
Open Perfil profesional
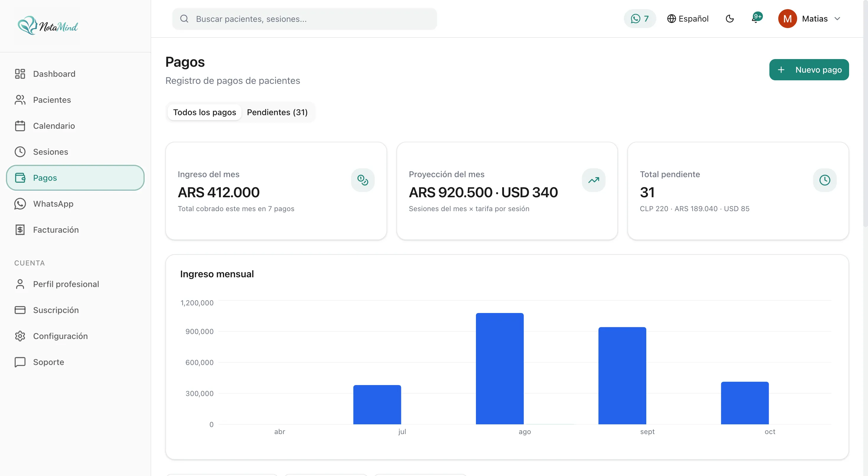tap(75, 284)
